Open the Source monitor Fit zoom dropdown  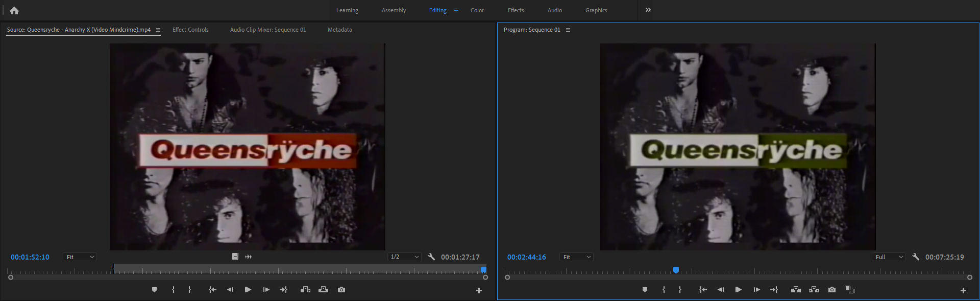tap(80, 257)
